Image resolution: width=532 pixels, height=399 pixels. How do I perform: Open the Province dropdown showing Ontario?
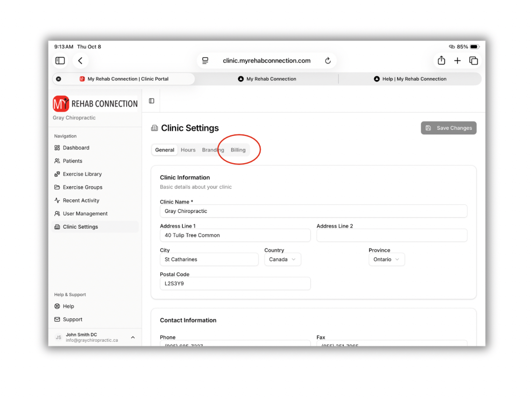point(387,259)
